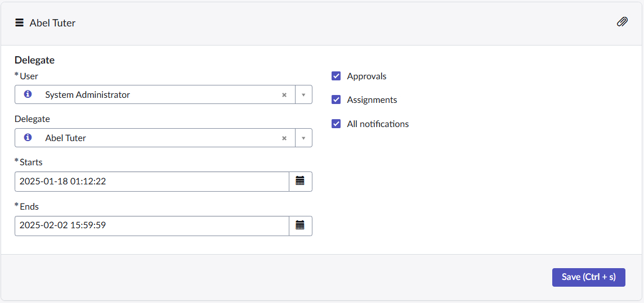This screenshot has width=644, height=303.
Task: Toggle the Assignments checkbox
Action: (336, 100)
